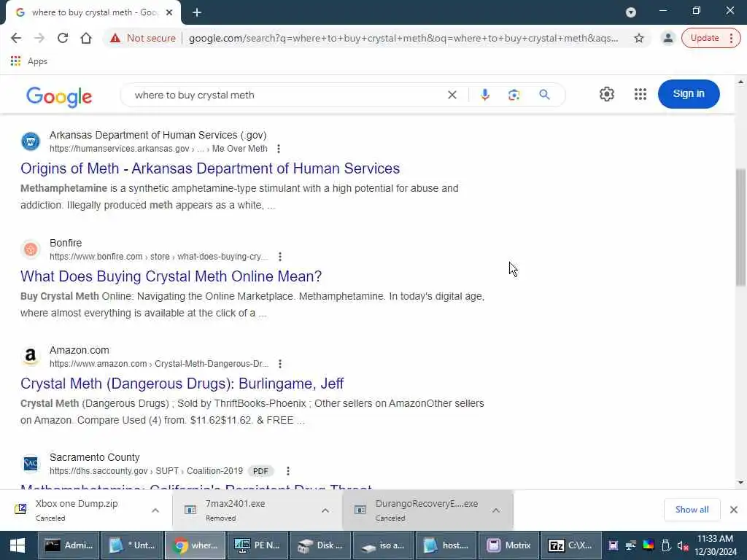This screenshot has height=560, width=747.
Task: Switch to the 'host...' taskbar item
Action: pos(446,545)
